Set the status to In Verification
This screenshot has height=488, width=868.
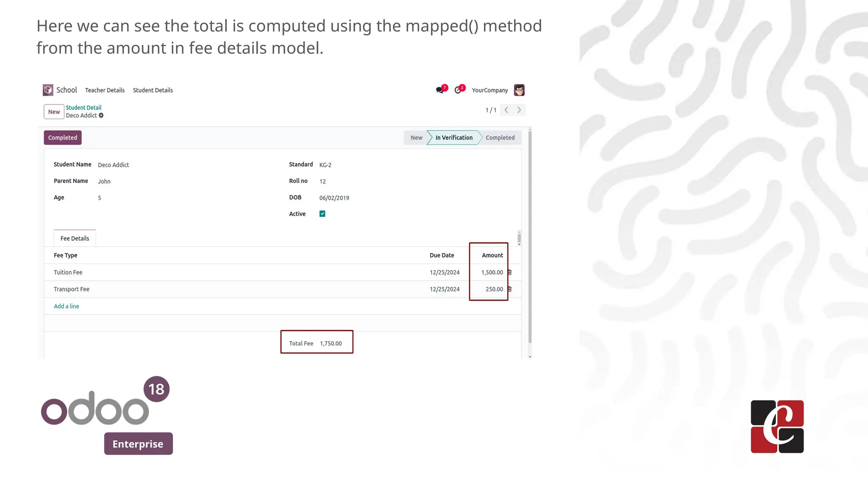click(x=453, y=138)
